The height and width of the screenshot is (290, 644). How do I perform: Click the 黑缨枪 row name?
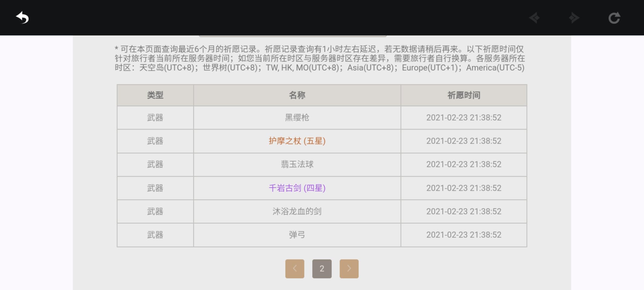pyautogui.click(x=297, y=118)
